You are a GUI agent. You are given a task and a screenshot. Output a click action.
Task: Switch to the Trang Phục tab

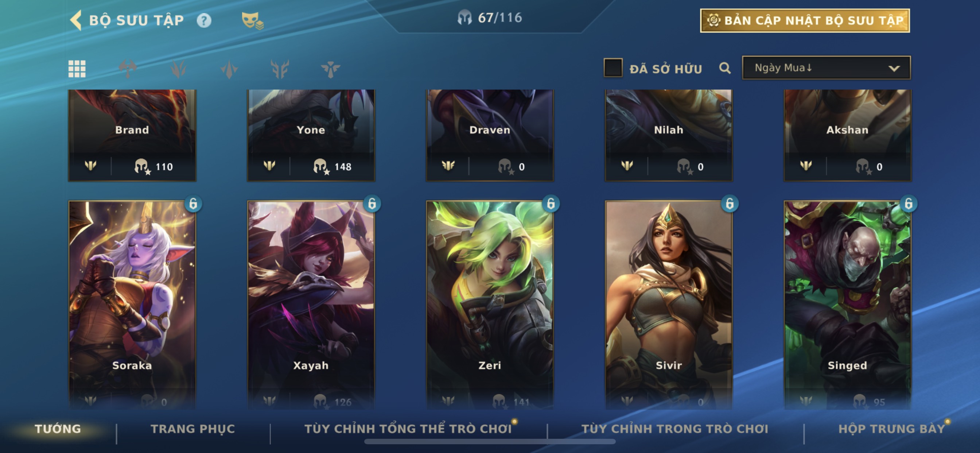click(x=193, y=429)
